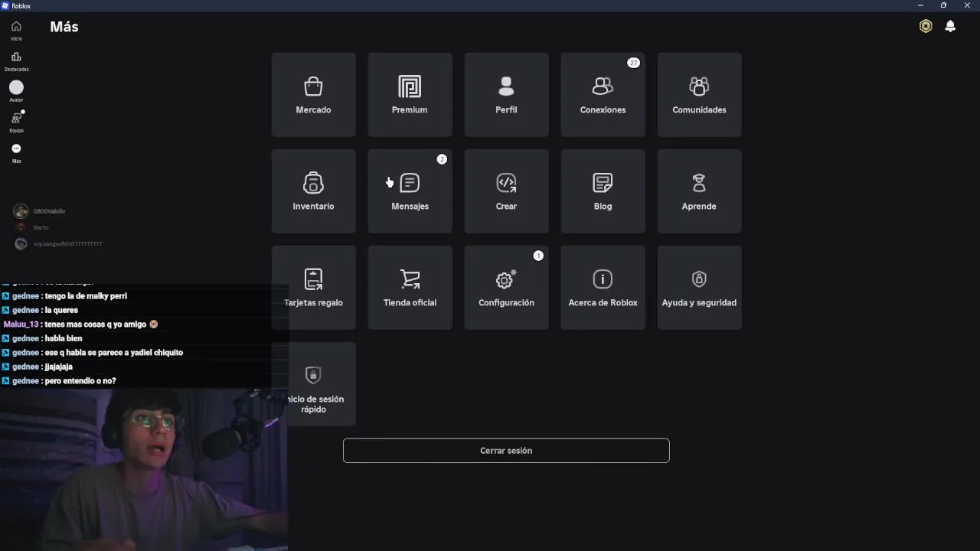The image size is (980, 551).
Task: Click chat message 'la queres'
Action: [x=40, y=310]
